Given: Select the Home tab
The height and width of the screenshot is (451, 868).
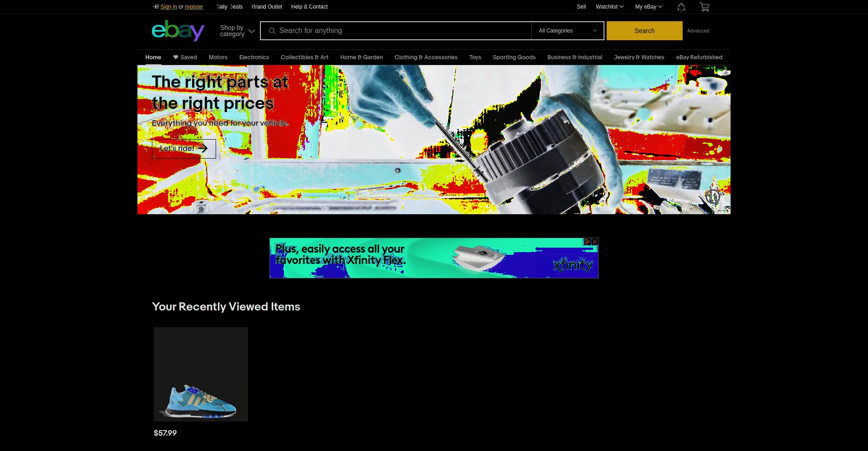Looking at the screenshot, I should tap(153, 57).
